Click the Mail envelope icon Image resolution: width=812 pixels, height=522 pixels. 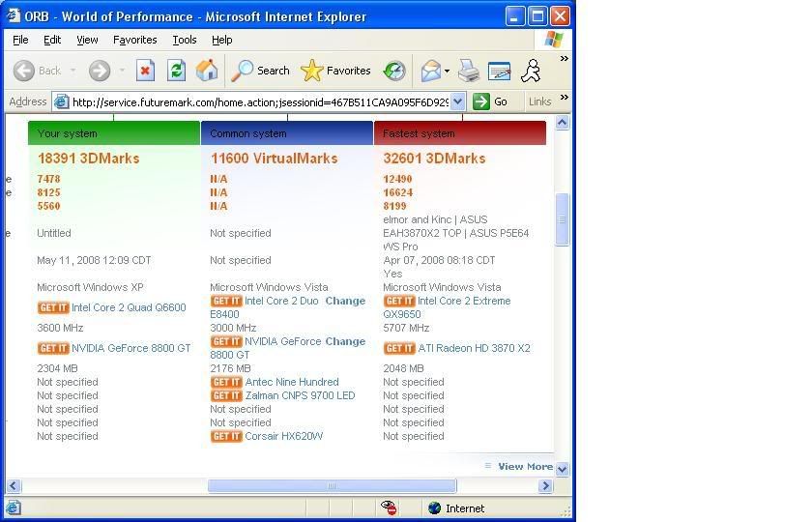pyautogui.click(x=430, y=71)
